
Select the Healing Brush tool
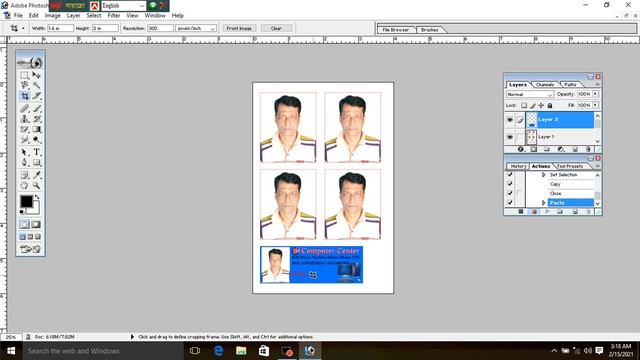click(x=24, y=109)
